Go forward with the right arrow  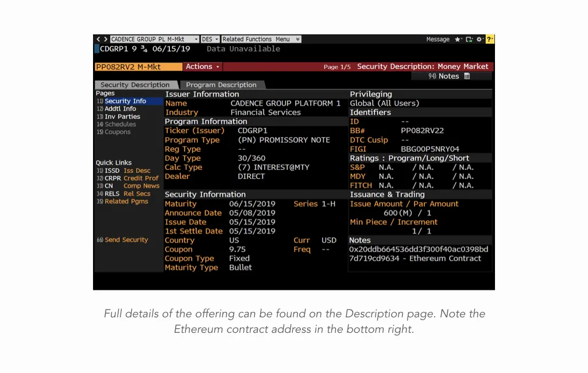(x=106, y=39)
